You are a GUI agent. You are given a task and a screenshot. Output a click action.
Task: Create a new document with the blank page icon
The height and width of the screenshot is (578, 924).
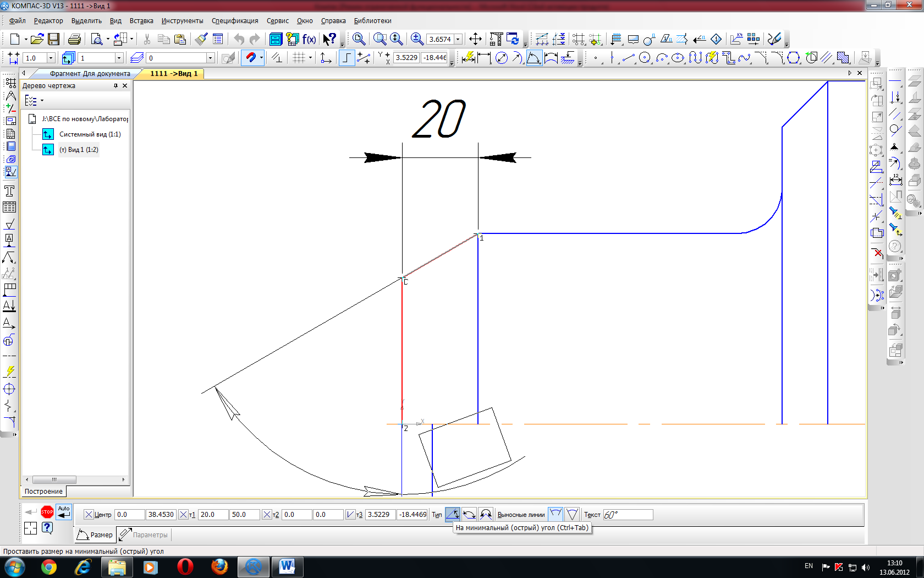15,39
